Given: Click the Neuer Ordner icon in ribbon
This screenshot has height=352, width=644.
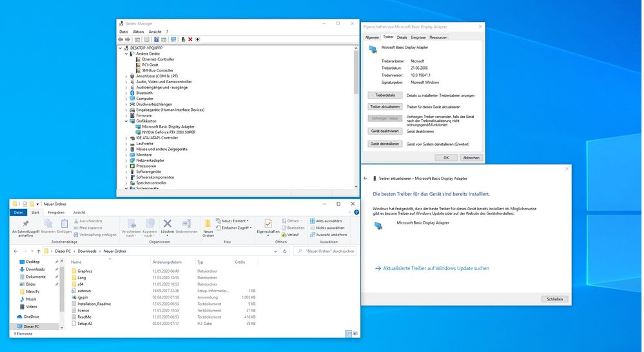Looking at the screenshot, I should [208, 224].
